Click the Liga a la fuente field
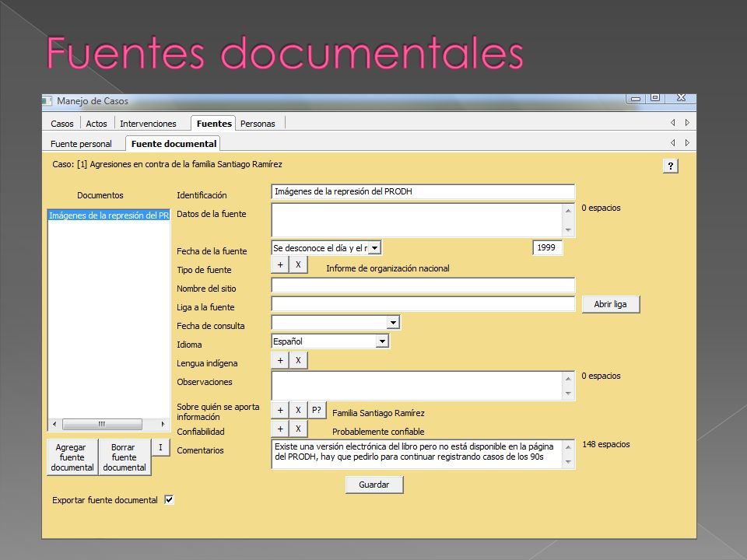This screenshot has width=747, height=560. pos(423,304)
